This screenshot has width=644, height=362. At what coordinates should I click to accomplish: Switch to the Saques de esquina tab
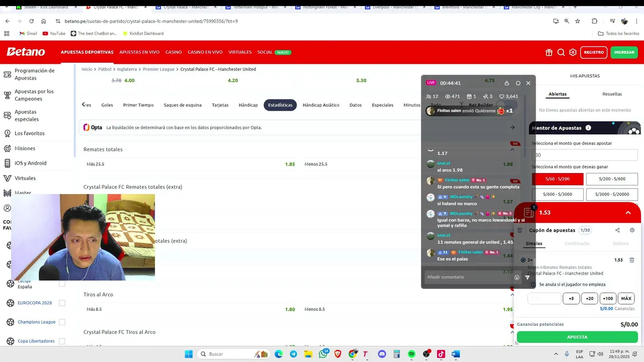[x=183, y=105]
